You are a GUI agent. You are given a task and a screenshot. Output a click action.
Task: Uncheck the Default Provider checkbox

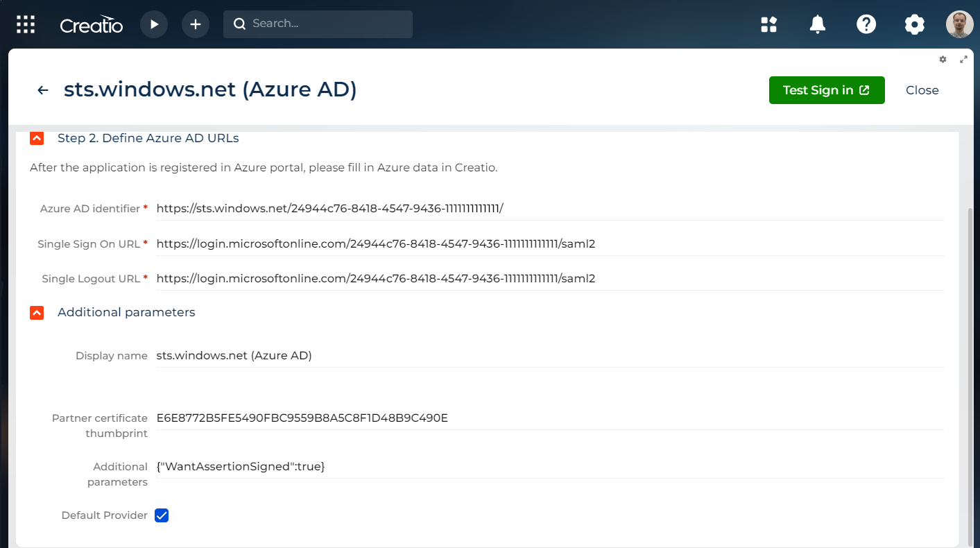pyautogui.click(x=162, y=515)
